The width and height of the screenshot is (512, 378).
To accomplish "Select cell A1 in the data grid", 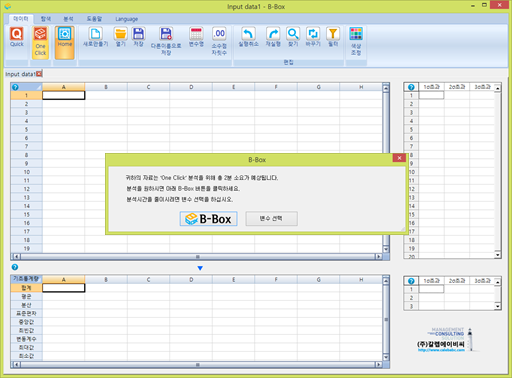I will click(64, 95).
